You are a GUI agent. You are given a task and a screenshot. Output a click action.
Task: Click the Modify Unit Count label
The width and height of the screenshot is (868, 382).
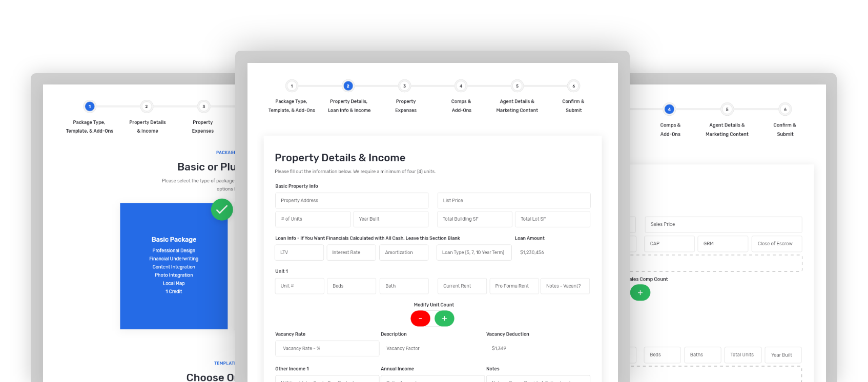[x=434, y=305]
